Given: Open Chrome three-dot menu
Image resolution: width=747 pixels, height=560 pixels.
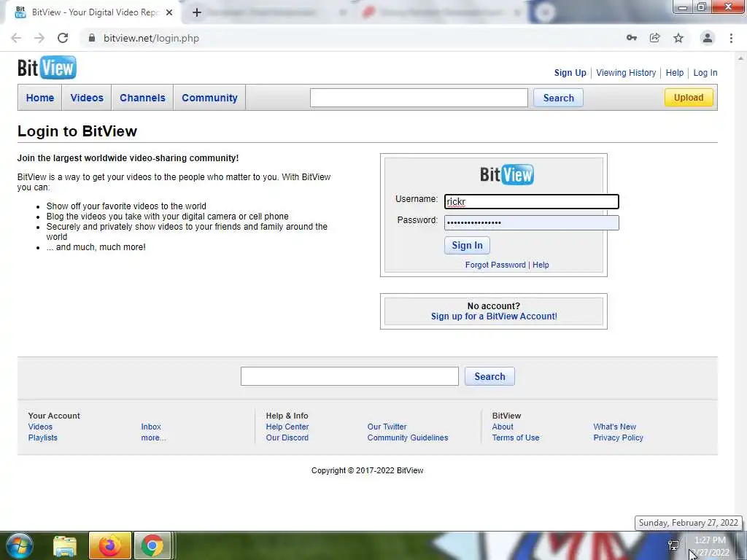Looking at the screenshot, I should 731,38.
